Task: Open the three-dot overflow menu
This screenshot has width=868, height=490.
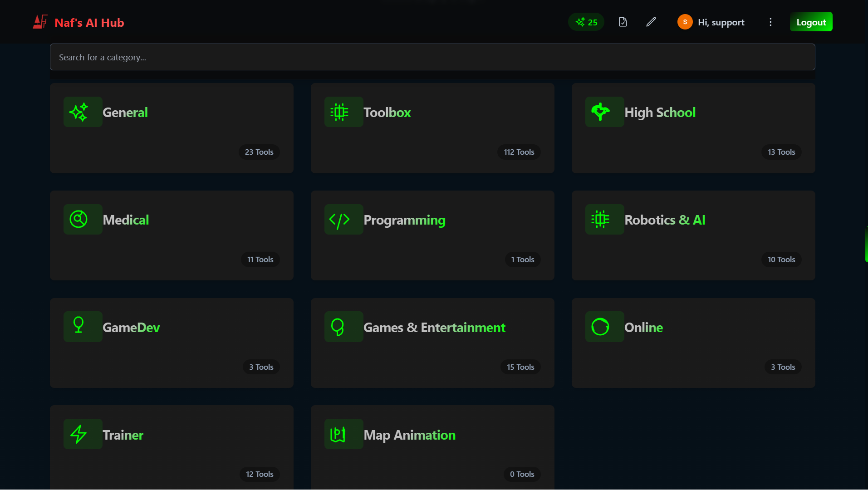Action: click(x=770, y=21)
